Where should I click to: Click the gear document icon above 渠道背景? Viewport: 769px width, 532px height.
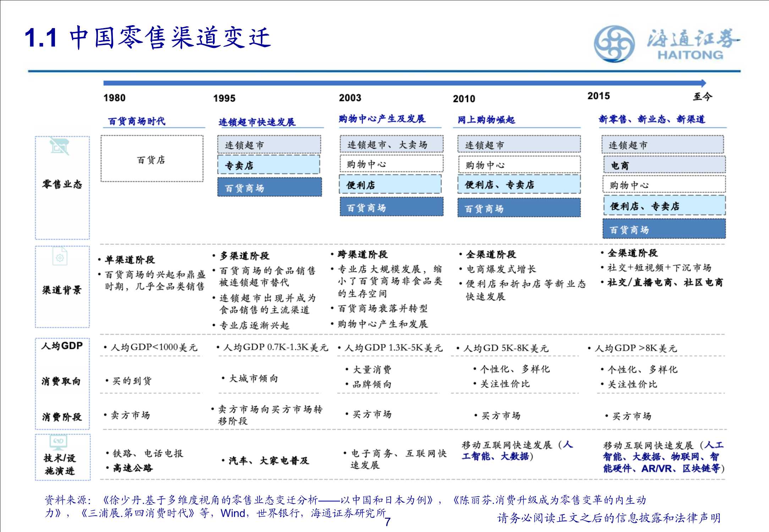[x=60, y=256]
